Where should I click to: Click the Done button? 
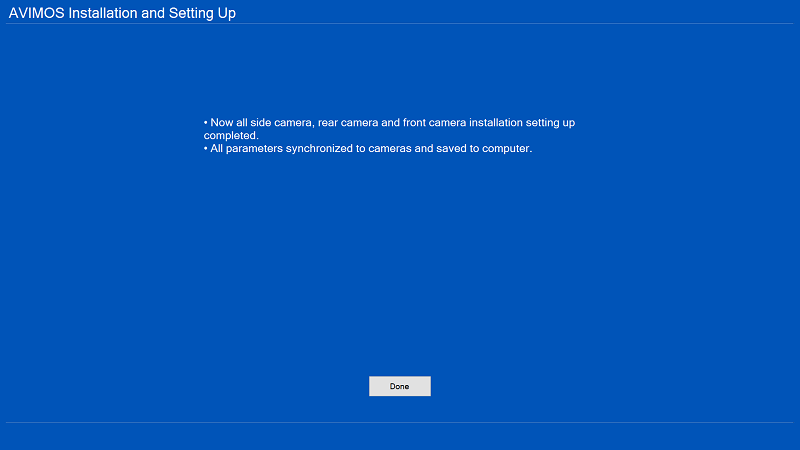399,386
